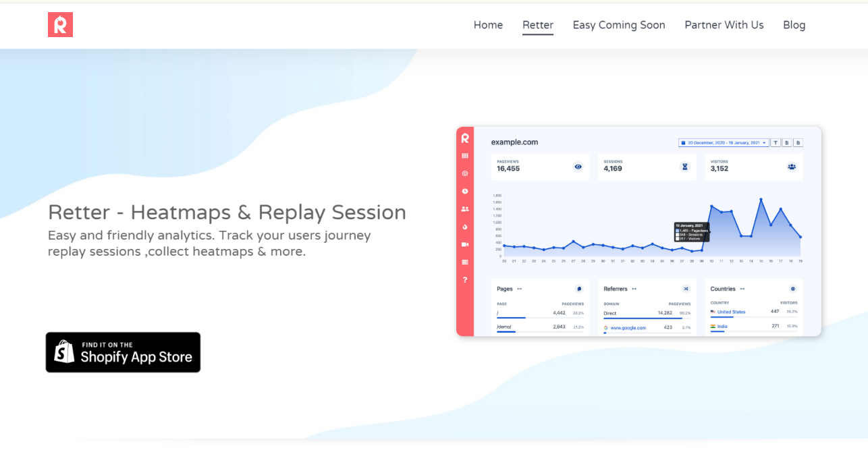Click the /demo/ page row

[541, 327]
